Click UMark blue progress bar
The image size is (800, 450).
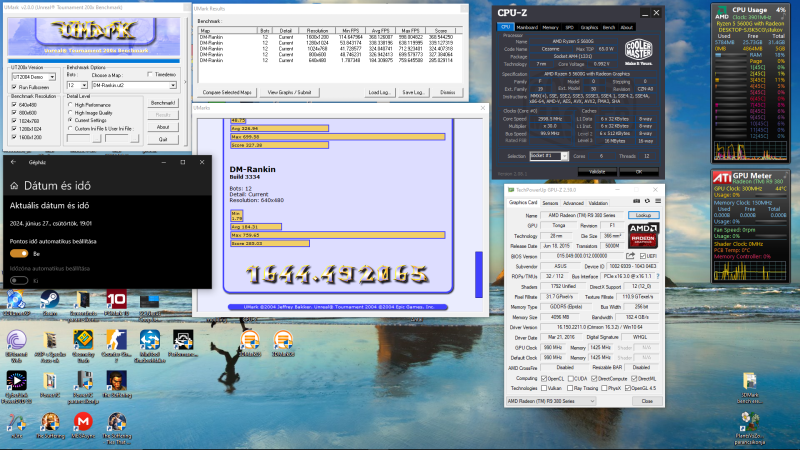95,61
